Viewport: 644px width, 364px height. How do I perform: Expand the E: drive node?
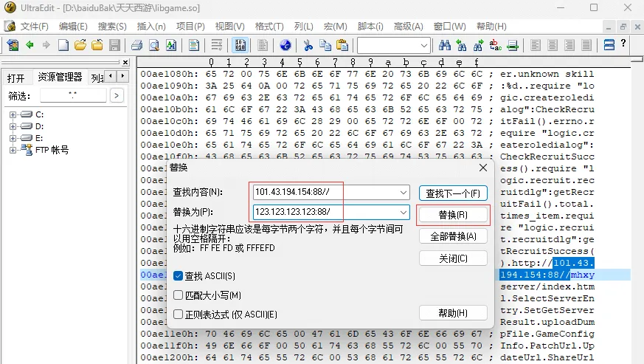[x=13, y=138]
